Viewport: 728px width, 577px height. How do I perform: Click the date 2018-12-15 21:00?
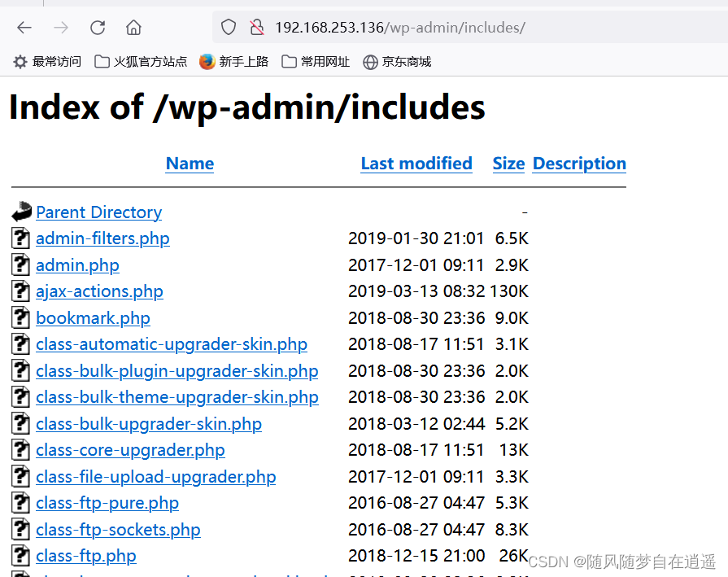pyautogui.click(x=416, y=556)
